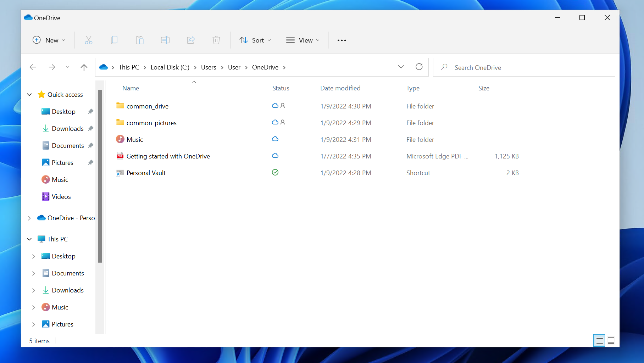Click Users in the breadcrumb path
Screen dimensions: 644x363
tap(209, 67)
